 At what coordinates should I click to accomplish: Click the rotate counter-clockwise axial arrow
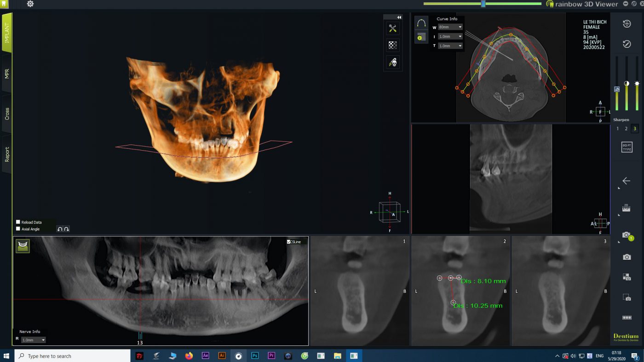60,229
